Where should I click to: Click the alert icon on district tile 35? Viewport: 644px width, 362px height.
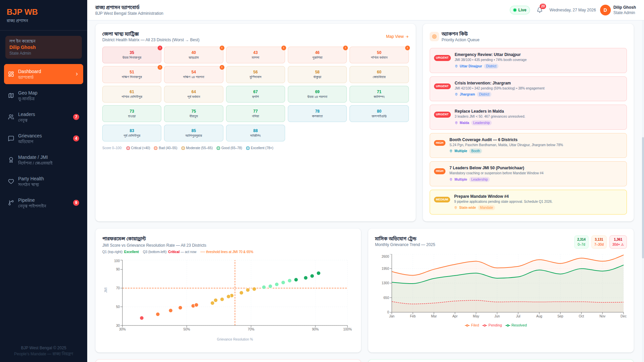point(160,48)
